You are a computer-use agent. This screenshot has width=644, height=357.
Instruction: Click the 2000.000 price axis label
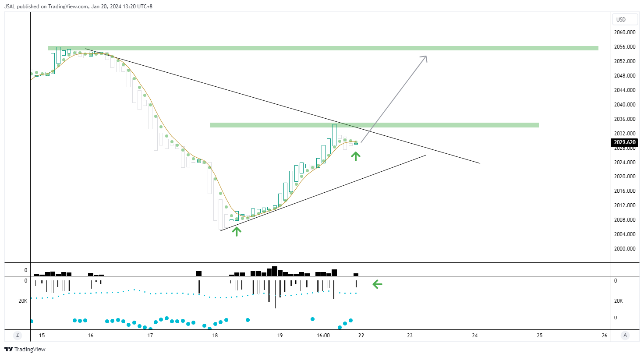pos(625,249)
